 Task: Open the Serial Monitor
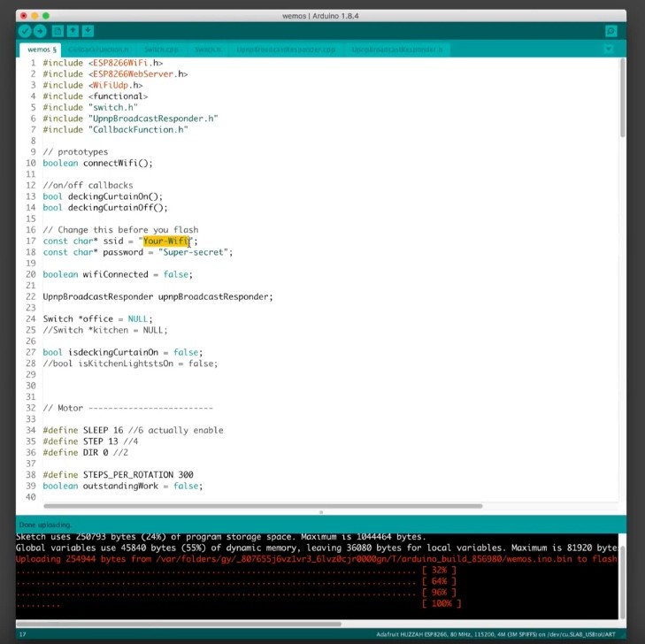tap(610, 31)
